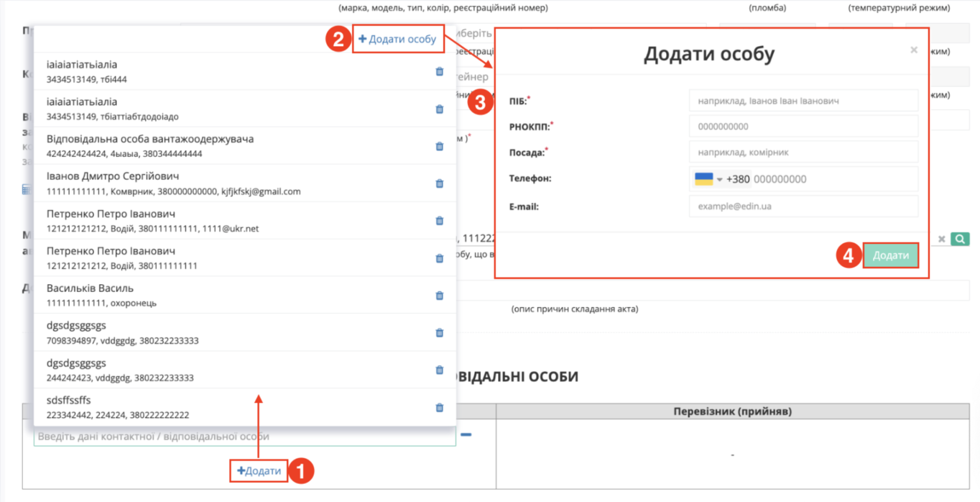
Task: Select dgsdgsggsgs with number 244242423
Action: 245,370
